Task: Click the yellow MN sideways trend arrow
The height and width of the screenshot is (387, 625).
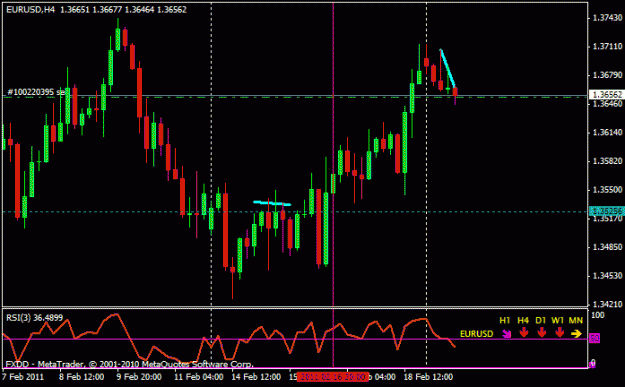Action: (576, 334)
